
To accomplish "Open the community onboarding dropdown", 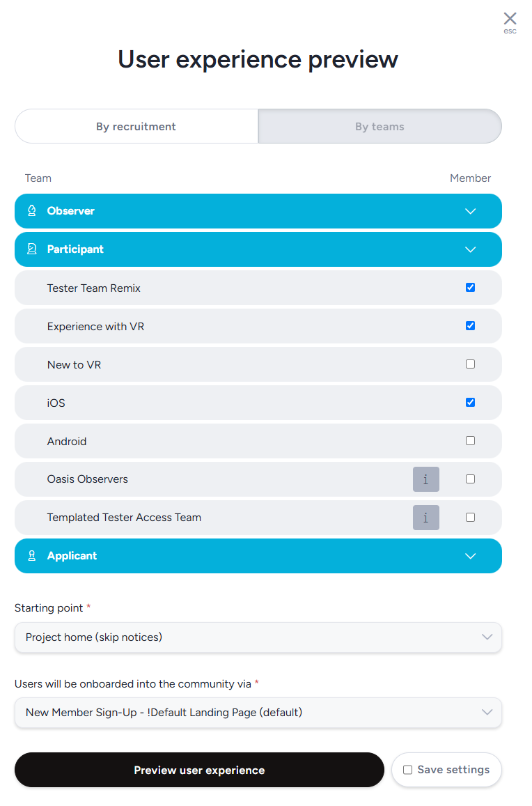I will (x=258, y=713).
